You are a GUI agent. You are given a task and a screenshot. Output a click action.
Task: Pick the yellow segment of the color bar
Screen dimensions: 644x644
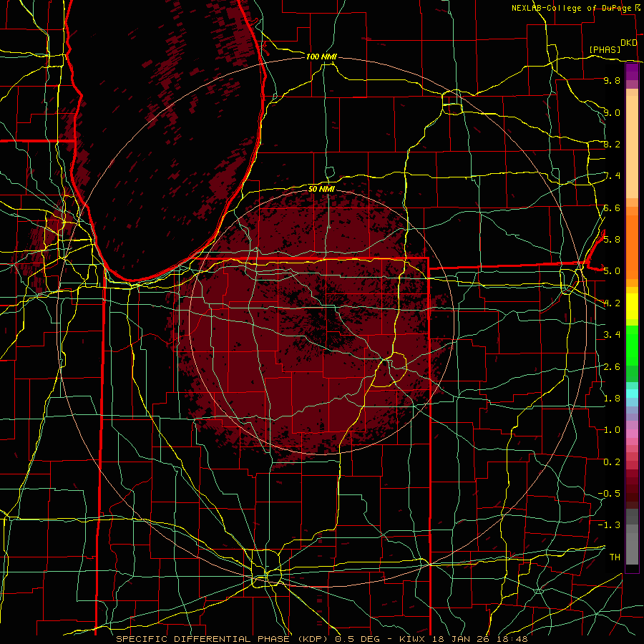tap(632, 306)
